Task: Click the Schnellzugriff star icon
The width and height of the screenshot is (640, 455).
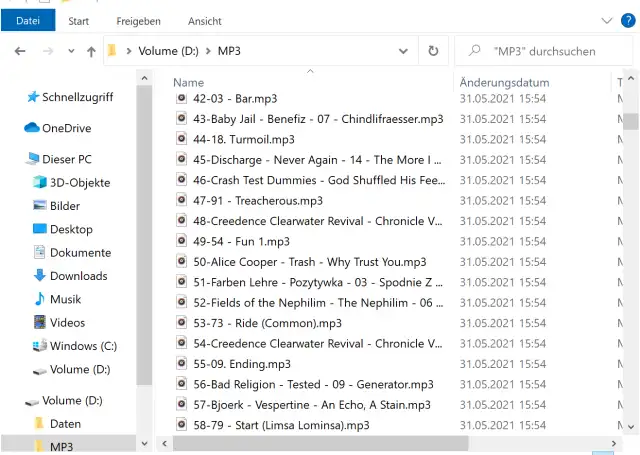Action: [x=33, y=97]
